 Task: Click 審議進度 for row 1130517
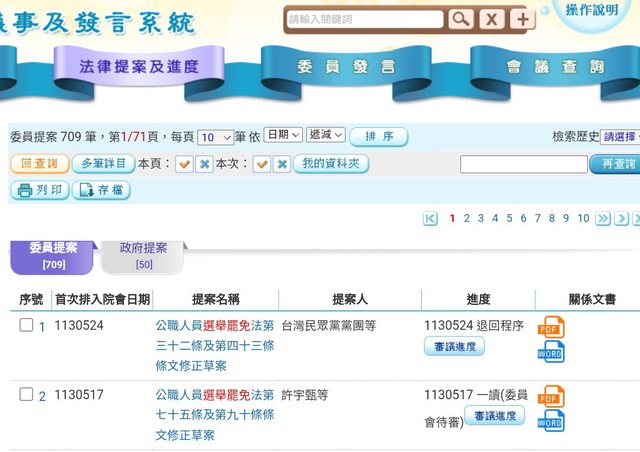(495, 416)
